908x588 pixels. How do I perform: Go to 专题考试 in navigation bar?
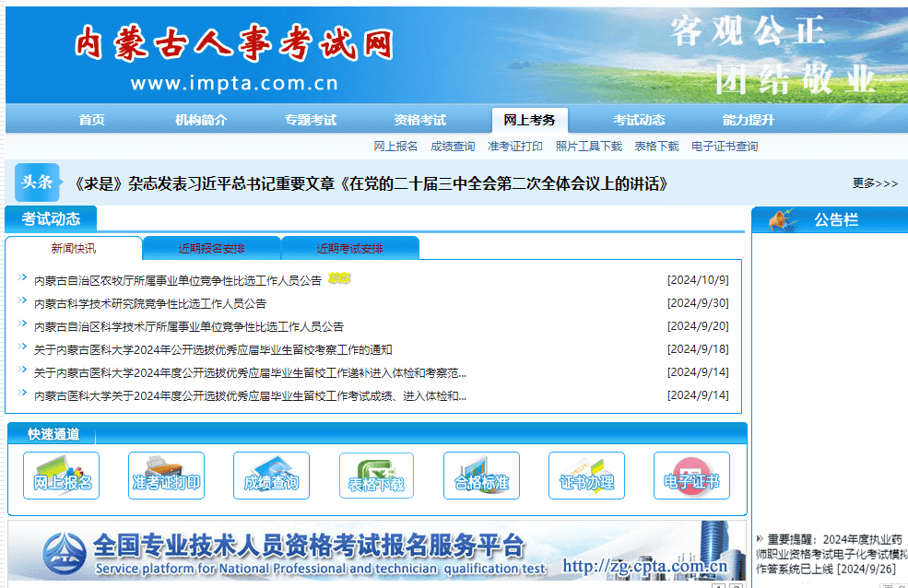(x=311, y=120)
